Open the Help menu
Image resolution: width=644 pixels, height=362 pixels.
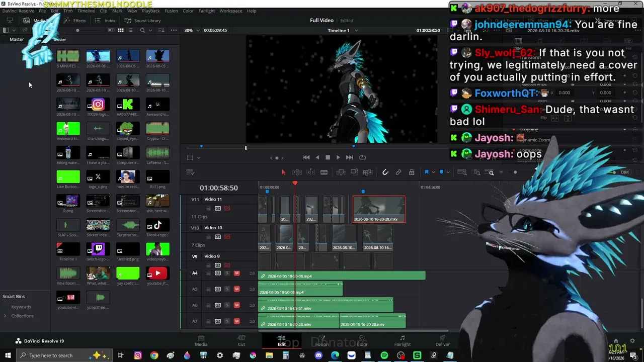pyautogui.click(x=252, y=11)
